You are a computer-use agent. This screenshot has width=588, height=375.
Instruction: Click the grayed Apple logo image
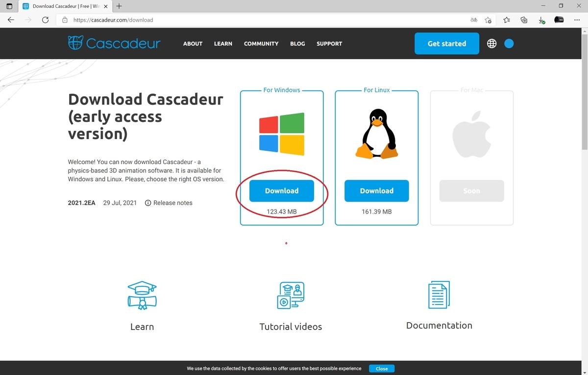point(471,133)
